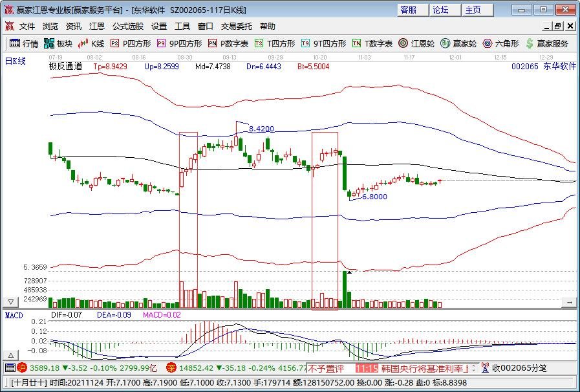Restore the inner chart window from the menu bar
The image size is (580, 392).
coord(558,27)
